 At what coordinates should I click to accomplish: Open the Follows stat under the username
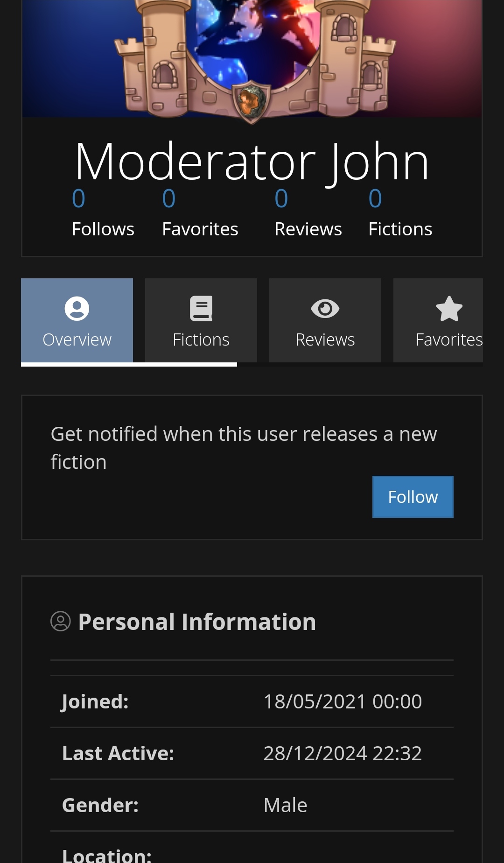tap(103, 213)
